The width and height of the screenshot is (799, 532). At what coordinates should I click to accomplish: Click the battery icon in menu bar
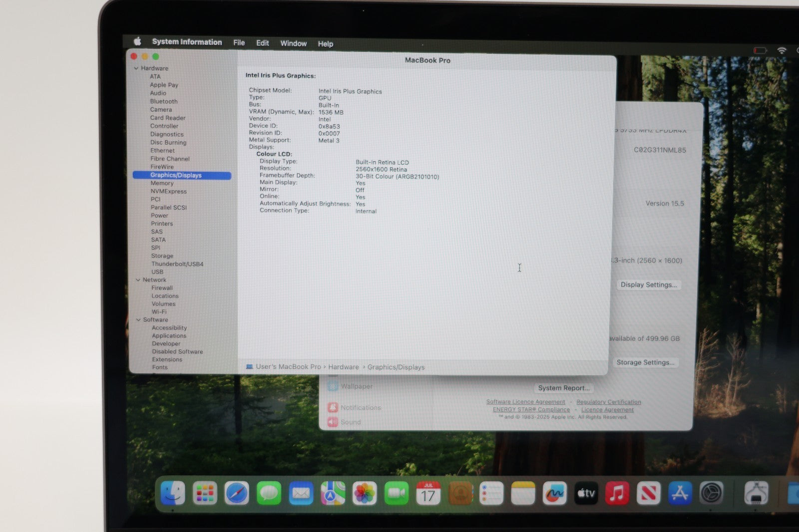[760, 50]
